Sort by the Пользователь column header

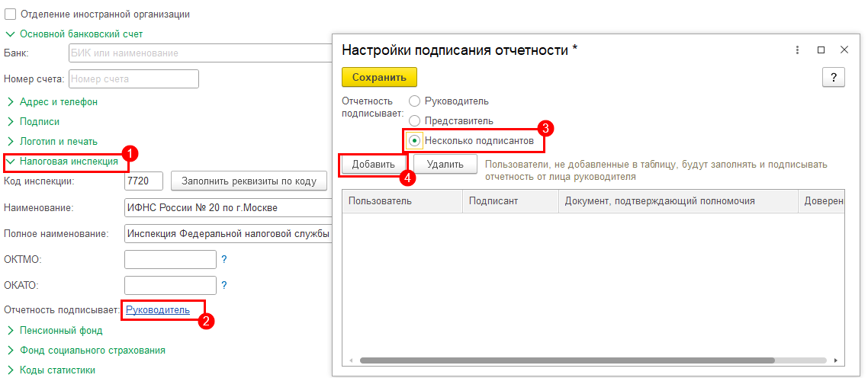pyautogui.click(x=401, y=201)
